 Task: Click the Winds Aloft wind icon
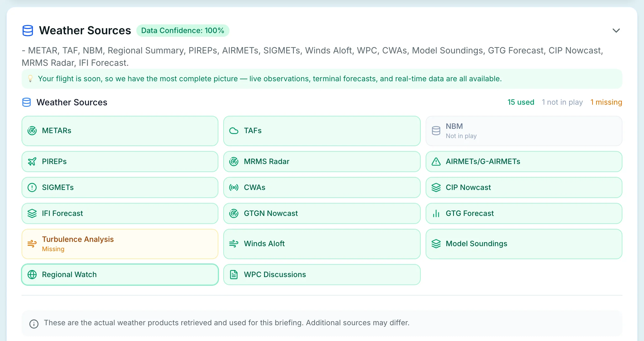tap(234, 244)
